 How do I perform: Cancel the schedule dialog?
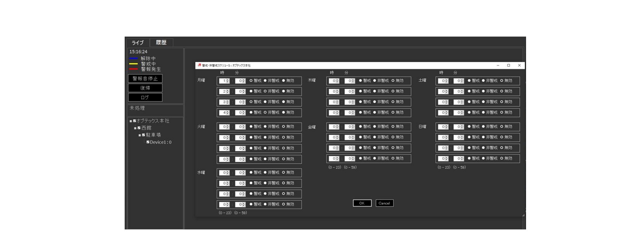pos(384,203)
